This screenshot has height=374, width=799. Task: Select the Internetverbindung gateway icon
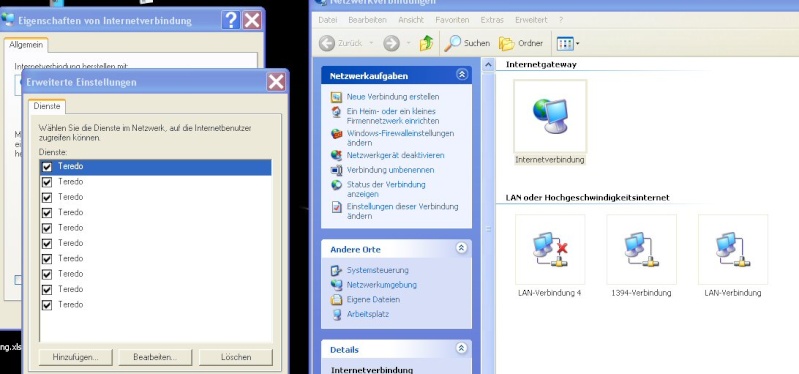tap(550, 117)
